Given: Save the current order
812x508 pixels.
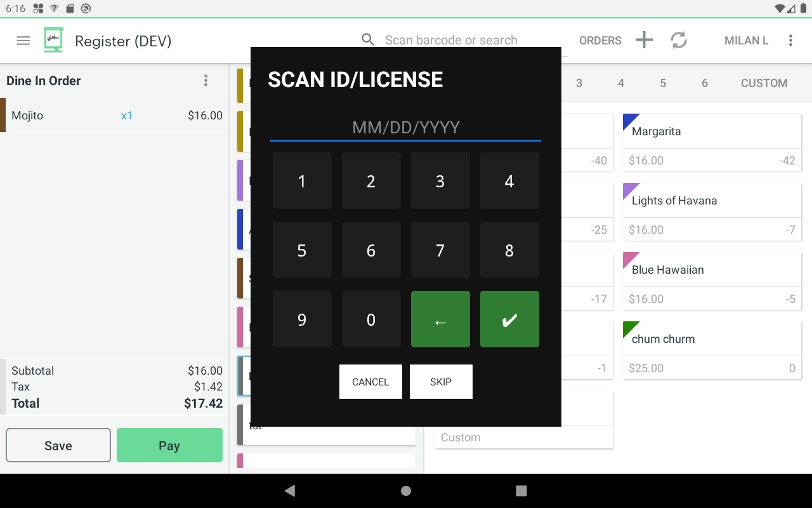Looking at the screenshot, I should pos(58,445).
